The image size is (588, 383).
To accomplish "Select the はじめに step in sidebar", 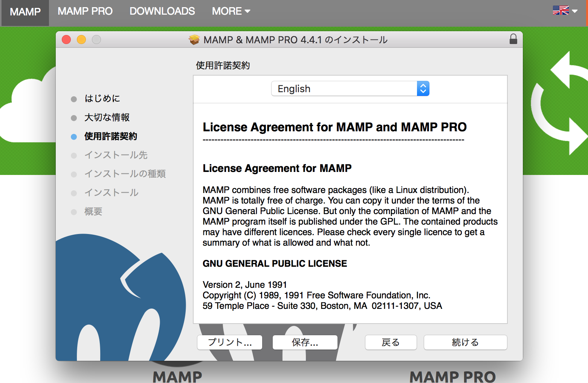I will coord(102,99).
